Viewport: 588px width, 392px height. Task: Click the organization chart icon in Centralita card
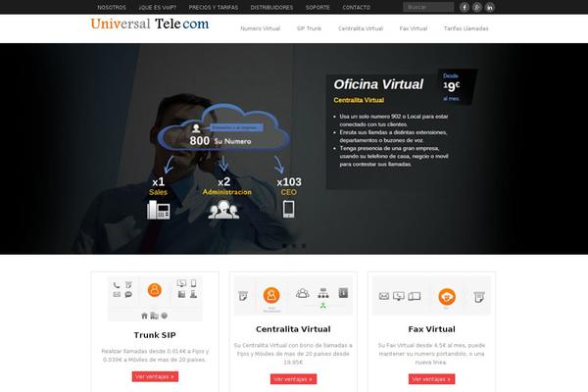(x=323, y=293)
